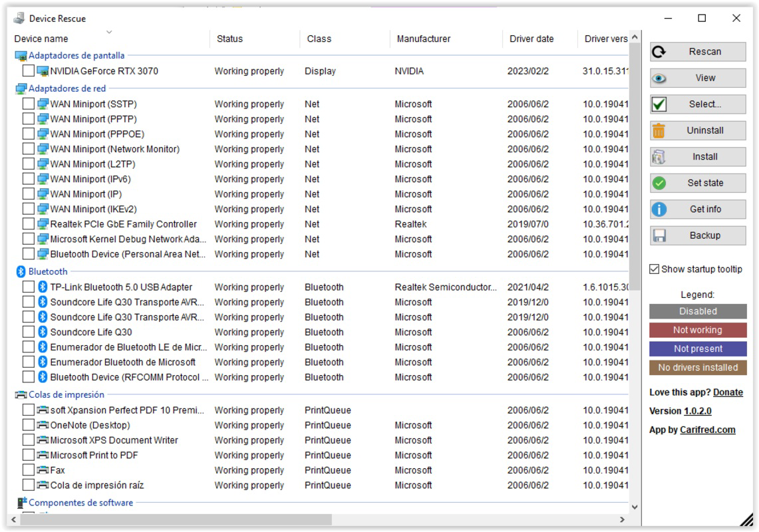
Task: Sort by the Driver version column header
Action: pyautogui.click(x=603, y=39)
